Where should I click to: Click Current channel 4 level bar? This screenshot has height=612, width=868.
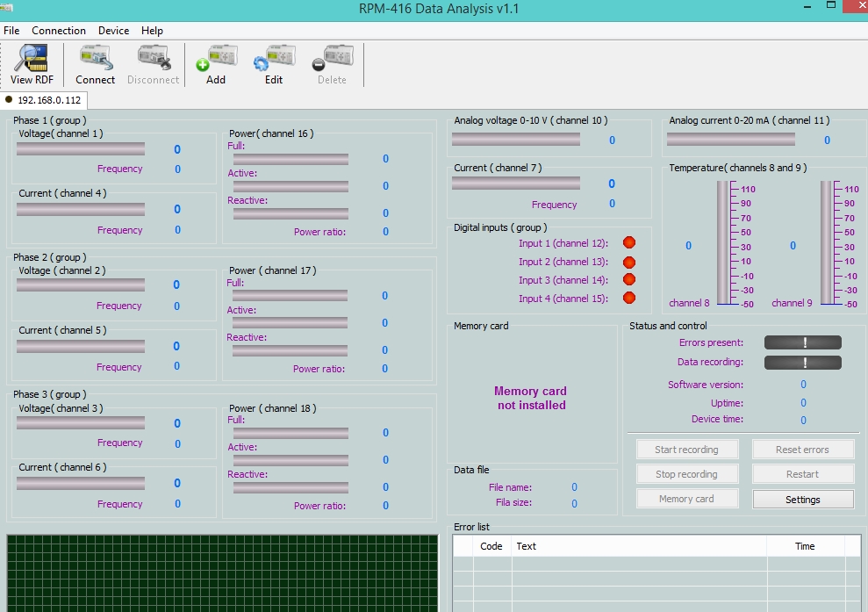81,209
